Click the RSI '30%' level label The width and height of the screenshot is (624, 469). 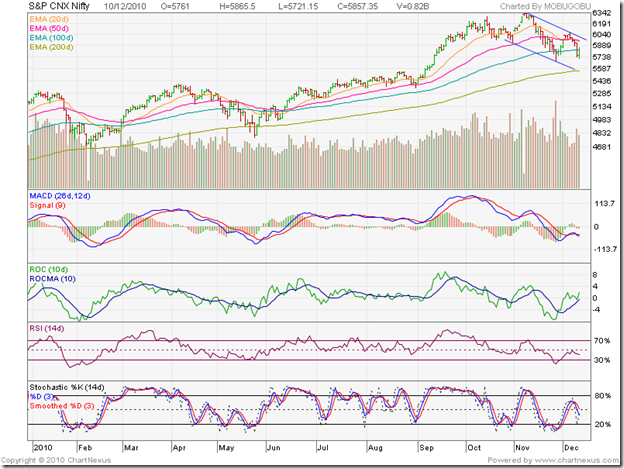point(602,360)
